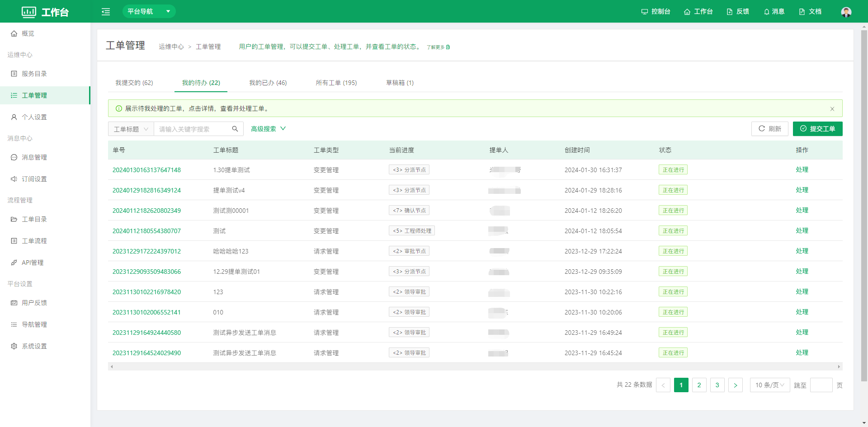Image resolution: width=868 pixels, height=427 pixels.
Task: Open ticket 20231229172224397012
Action: tap(146, 251)
